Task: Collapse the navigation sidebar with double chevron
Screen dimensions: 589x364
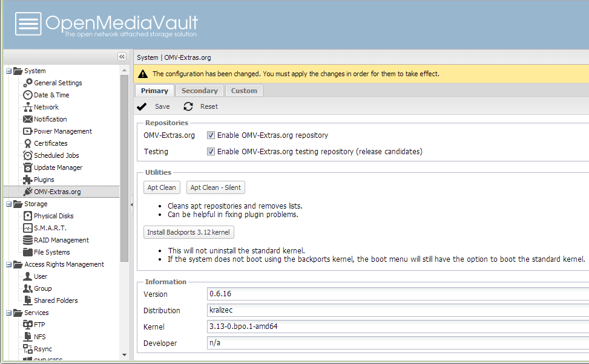Action: (x=122, y=57)
